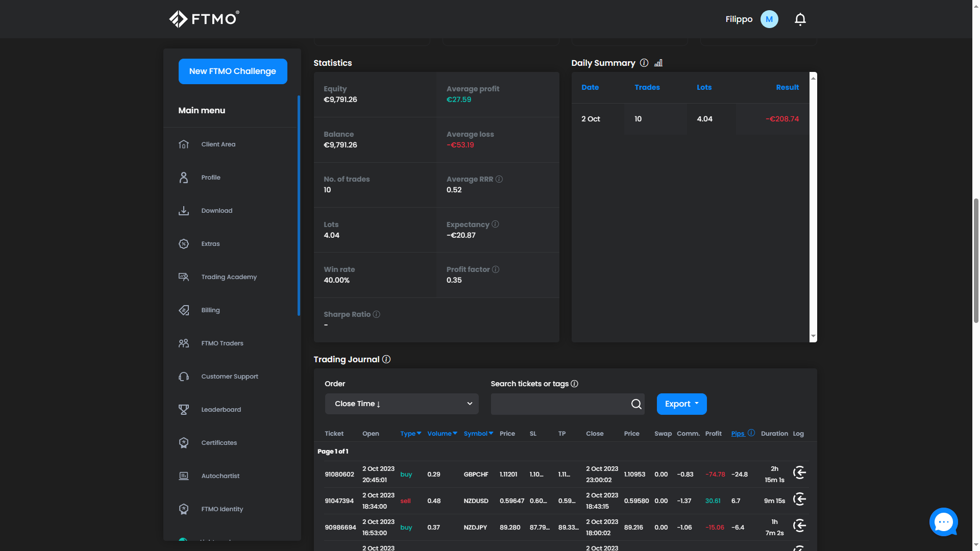Open the Symbol column filter

tap(478, 434)
